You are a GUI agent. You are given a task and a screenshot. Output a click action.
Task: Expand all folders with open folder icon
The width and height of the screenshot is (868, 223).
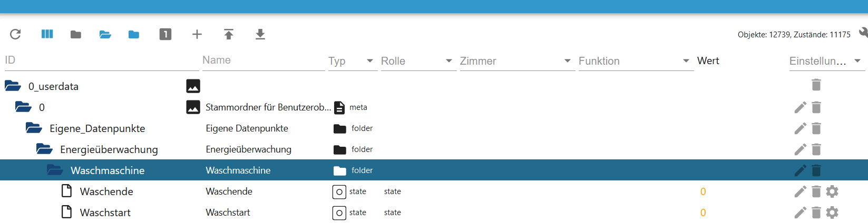click(105, 35)
